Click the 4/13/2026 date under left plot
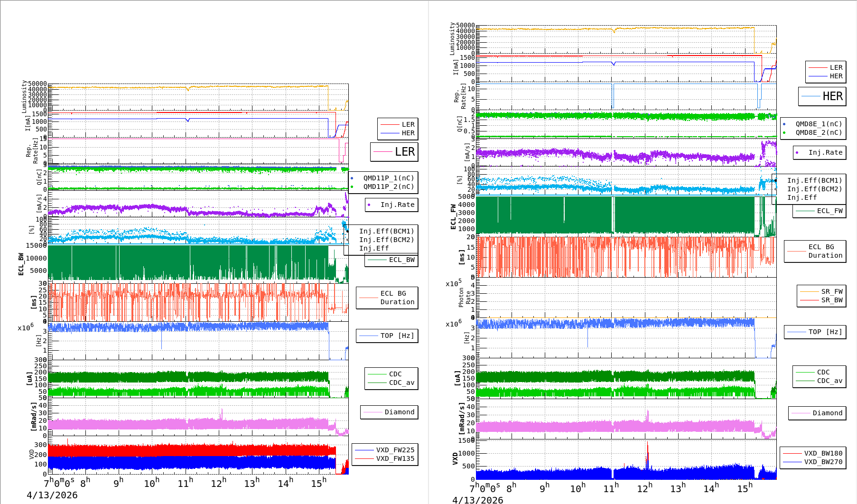Image resolution: width=857 pixels, height=504 pixels. 52,495
